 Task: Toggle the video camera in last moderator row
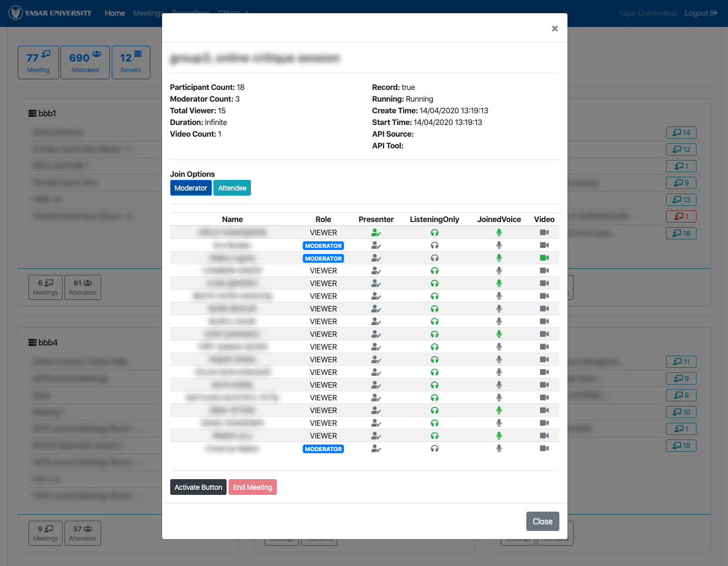[x=544, y=449]
